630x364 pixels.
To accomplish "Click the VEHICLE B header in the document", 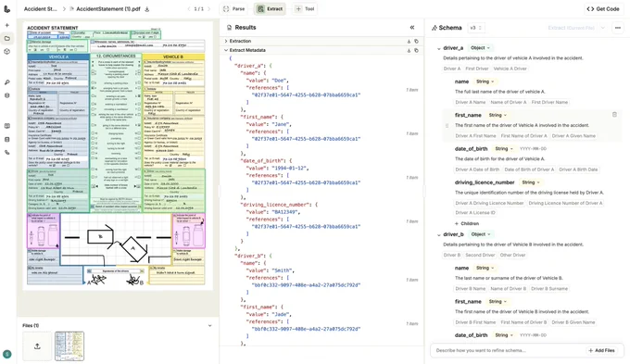I will coord(173,57).
